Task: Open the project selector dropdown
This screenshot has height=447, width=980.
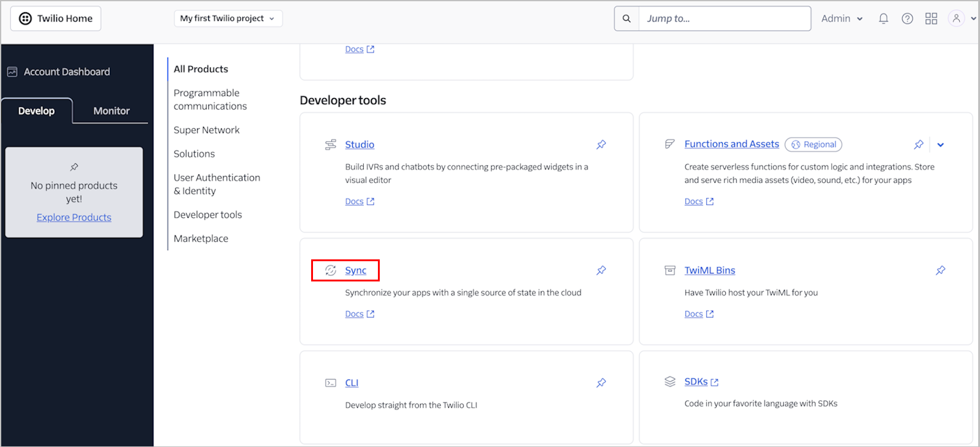Action: tap(228, 18)
